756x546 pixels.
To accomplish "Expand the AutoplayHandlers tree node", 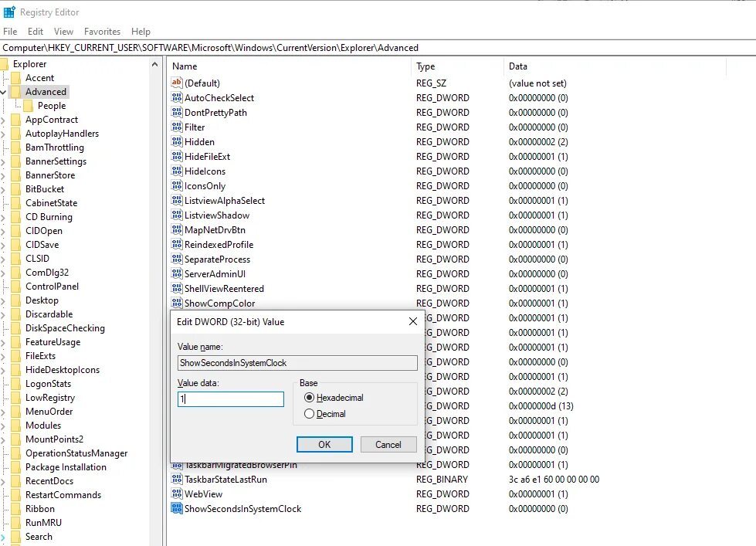I will point(3,134).
